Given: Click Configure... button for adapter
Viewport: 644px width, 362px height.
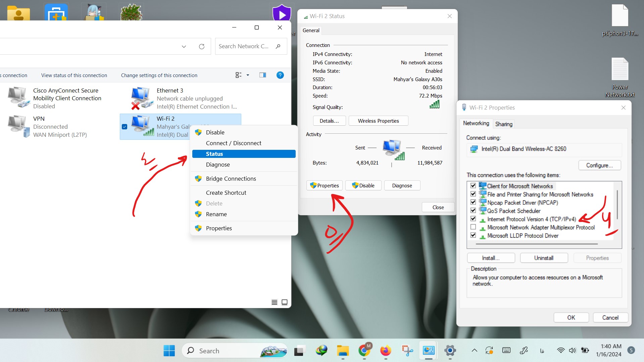Looking at the screenshot, I should coord(599,165).
